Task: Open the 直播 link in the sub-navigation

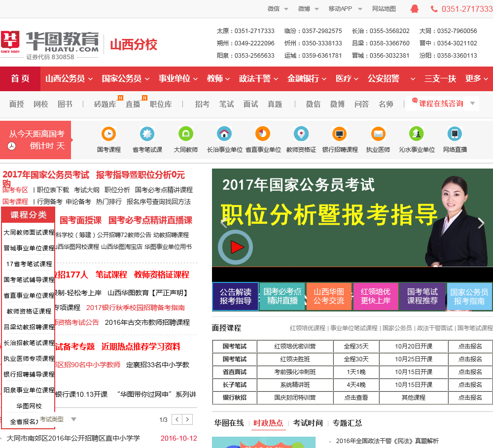Action: point(133,104)
